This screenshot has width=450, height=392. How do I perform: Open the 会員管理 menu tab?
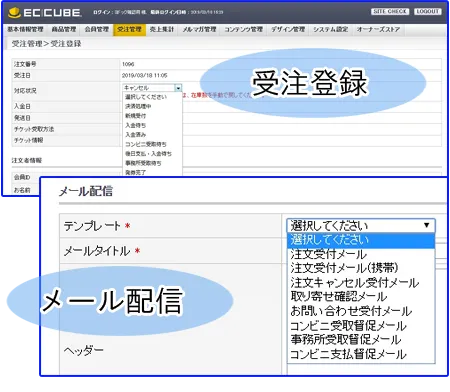click(97, 29)
